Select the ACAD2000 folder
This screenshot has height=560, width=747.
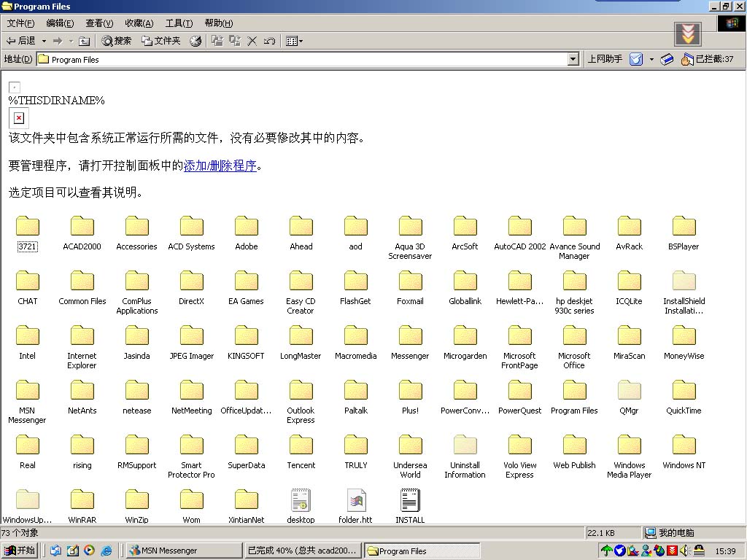coord(82,233)
